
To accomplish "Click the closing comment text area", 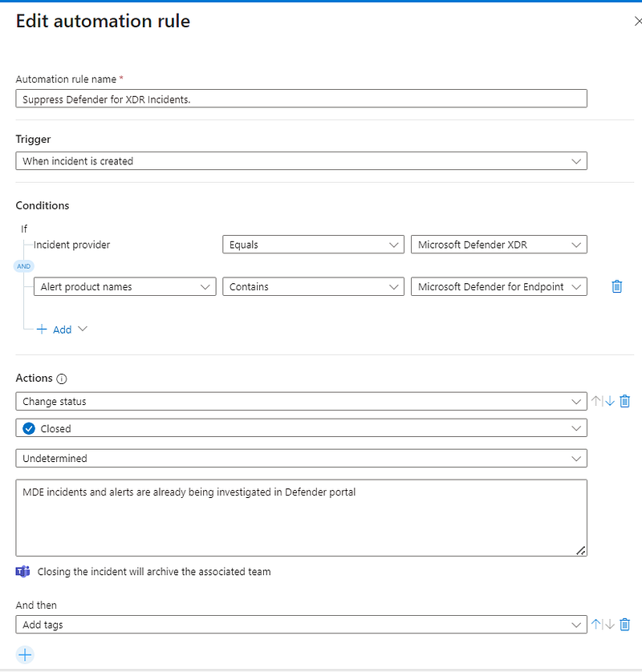I will click(301, 518).
